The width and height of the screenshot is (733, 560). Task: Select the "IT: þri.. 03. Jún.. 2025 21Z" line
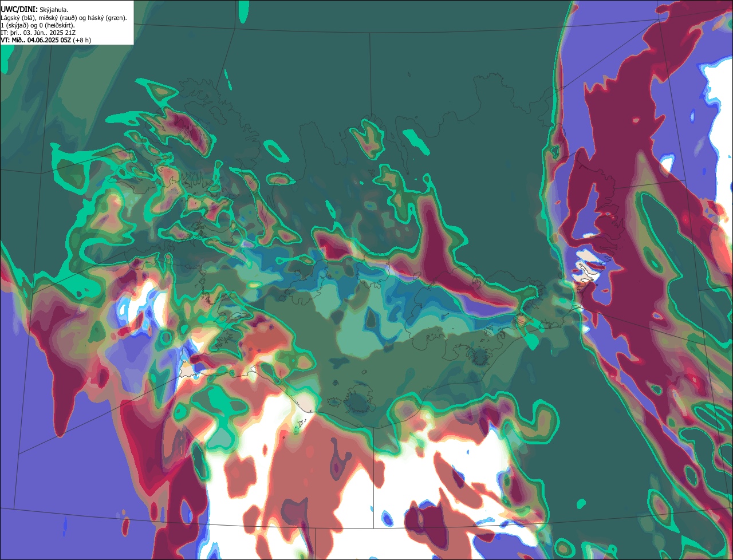(x=38, y=33)
